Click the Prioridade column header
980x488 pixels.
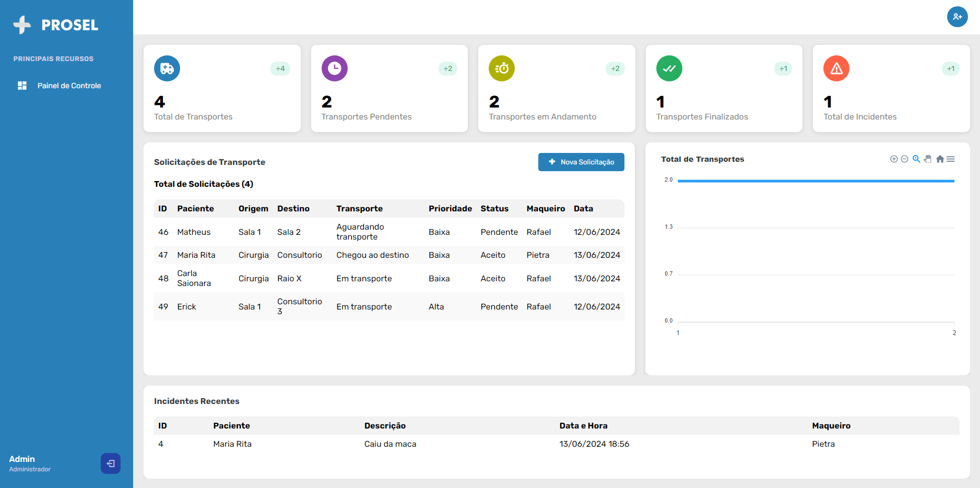[450, 209]
